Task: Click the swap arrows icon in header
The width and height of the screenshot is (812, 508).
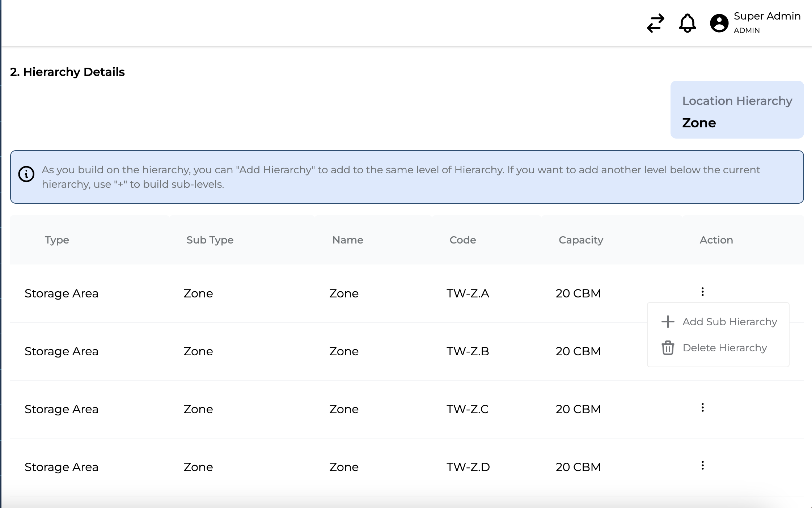Action: coord(655,24)
